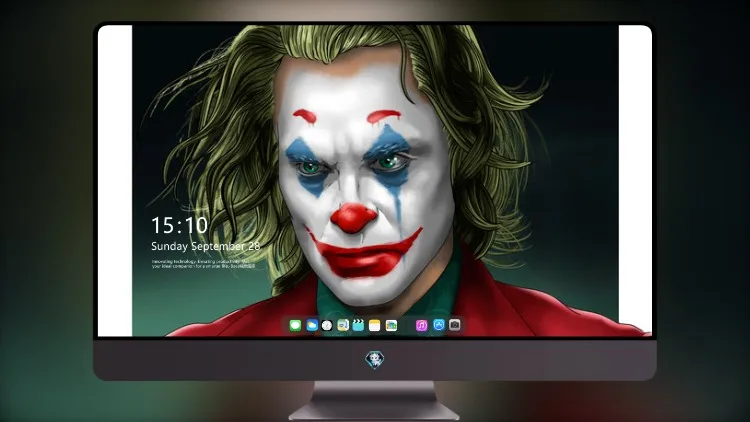
Task: Click the 15:10 clock display
Action: coord(179,225)
